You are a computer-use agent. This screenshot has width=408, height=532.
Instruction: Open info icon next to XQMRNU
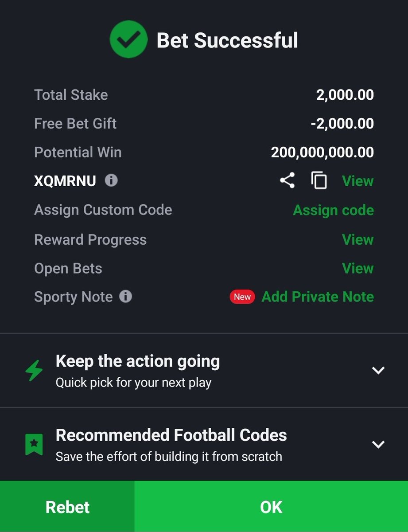(111, 180)
